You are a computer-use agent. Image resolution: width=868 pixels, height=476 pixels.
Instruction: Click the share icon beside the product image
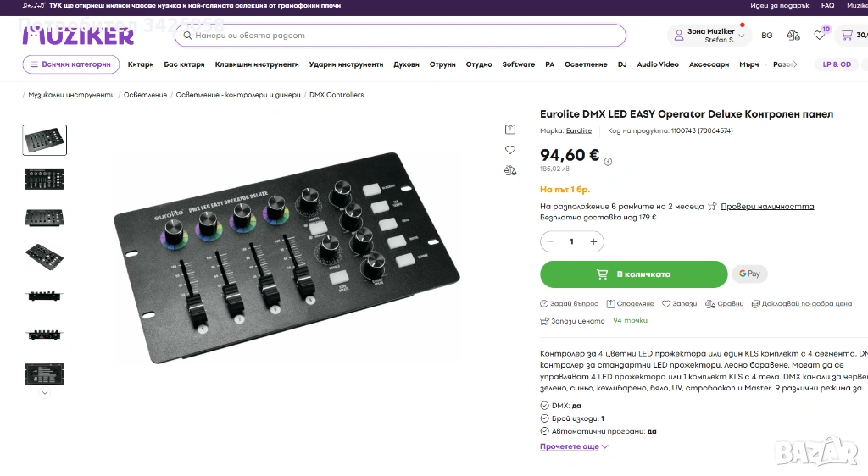510,130
